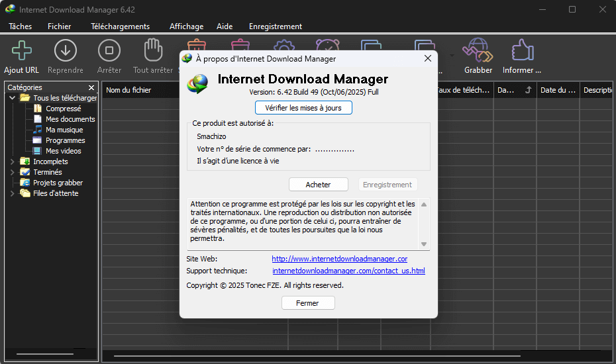Click the Smachizo licensee name
616x364 pixels.
(211, 136)
